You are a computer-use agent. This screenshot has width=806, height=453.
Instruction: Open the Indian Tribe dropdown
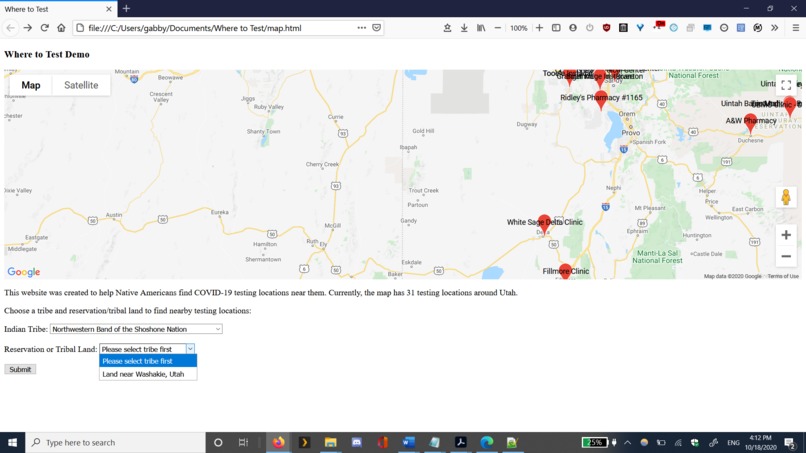click(136, 329)
